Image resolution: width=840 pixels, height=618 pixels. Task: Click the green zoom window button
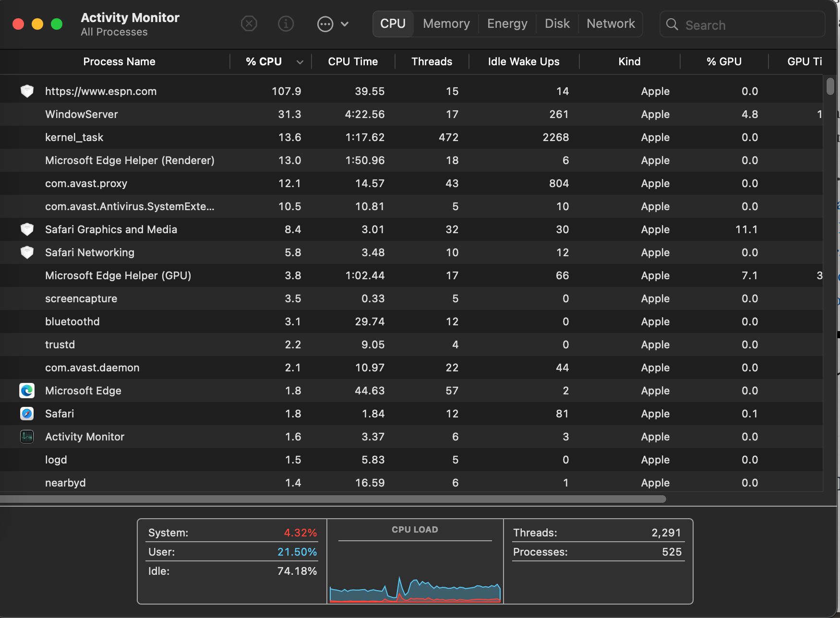[x=57, y=24]
